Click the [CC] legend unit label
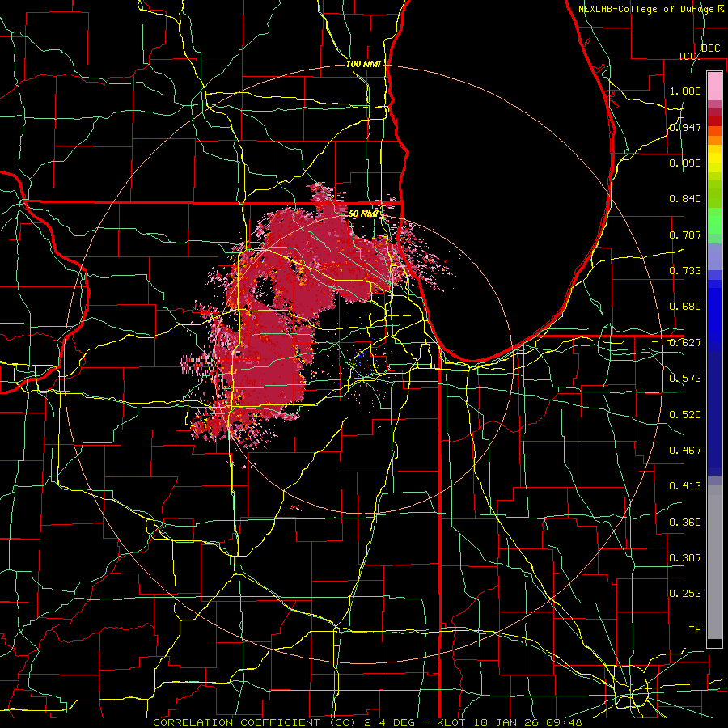This screenshot has height=728, width=728. tap(689, 56)
